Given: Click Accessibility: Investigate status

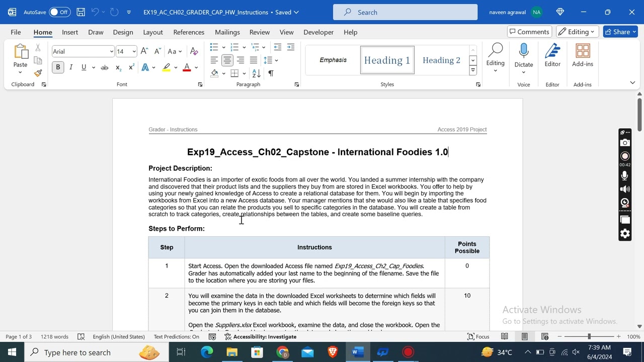Looking at the screenshot, I should (260, 336).
